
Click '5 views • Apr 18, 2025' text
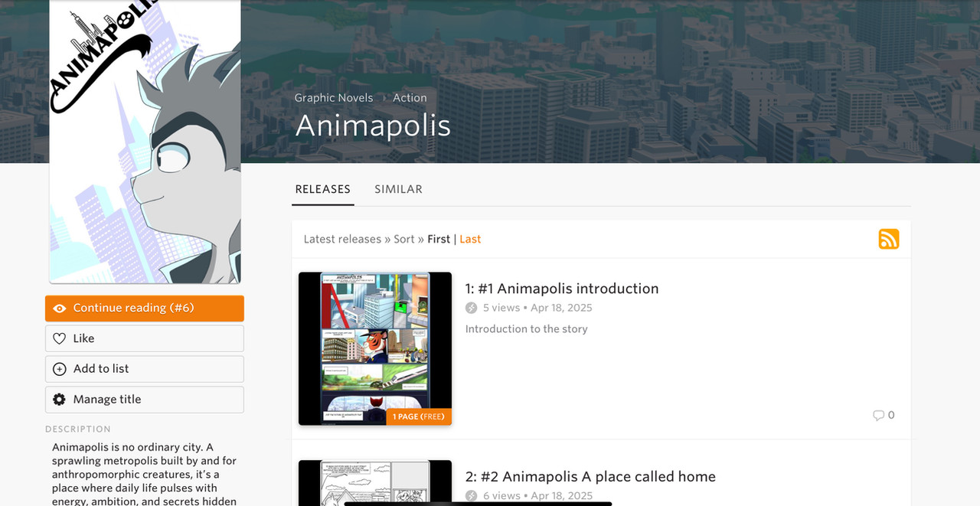click(x=537, y=308)
